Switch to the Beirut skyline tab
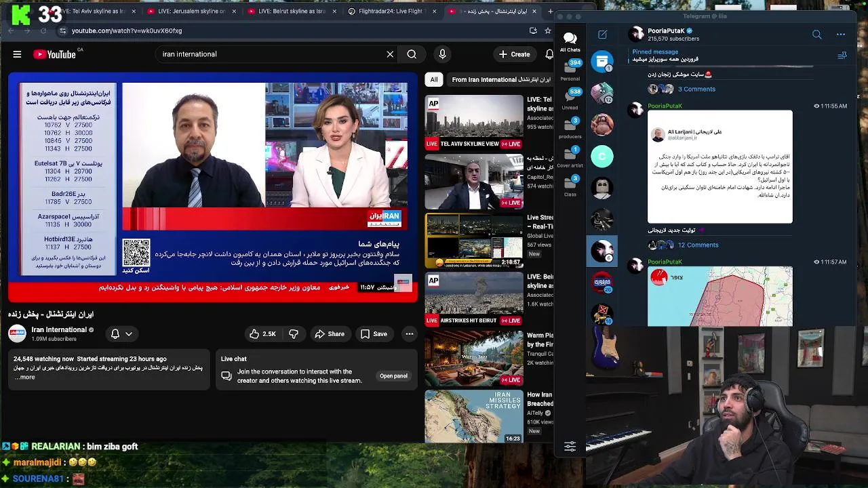 tap(292, 12)
